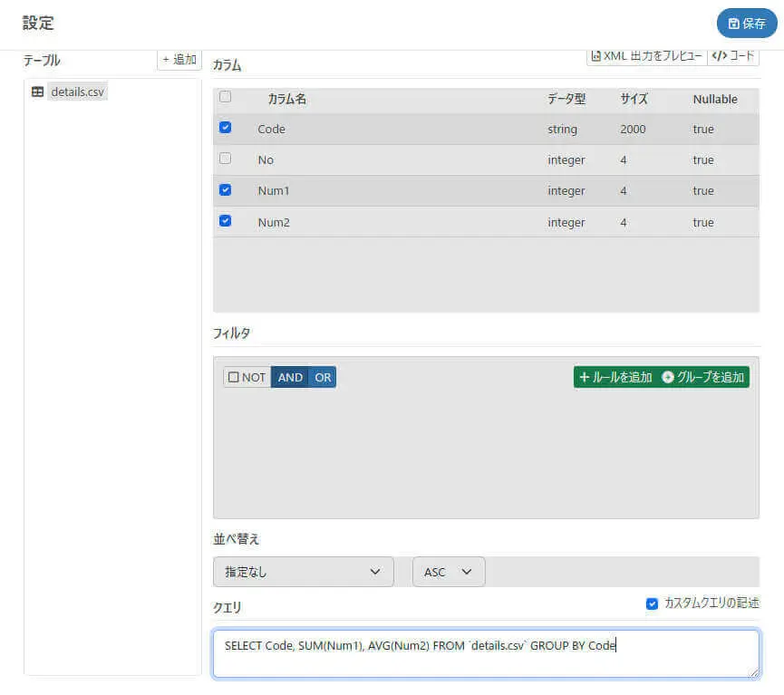The height and width of the screenshot is (695, 784).
Task: Uncheck the Code column checkbox
Action: [225, 128]
